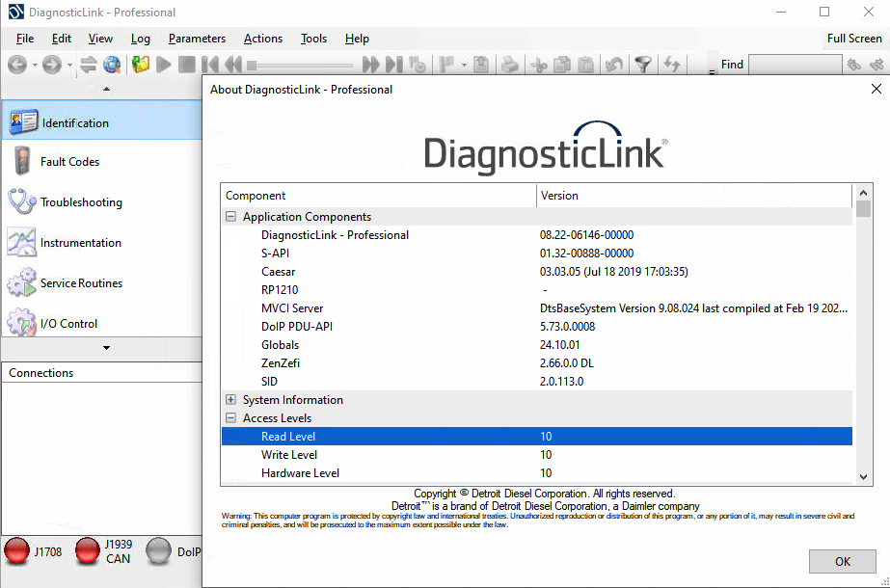The height and width of the screenshot is (588, 890).
Task: Click the connect swap-arrows toolbar icon
Action: 88,65
